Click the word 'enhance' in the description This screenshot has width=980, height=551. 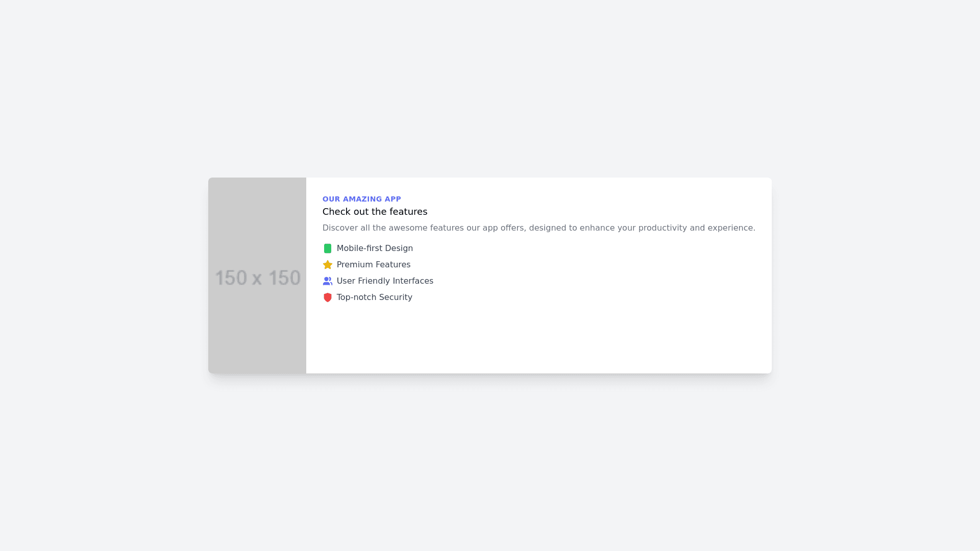597,228
